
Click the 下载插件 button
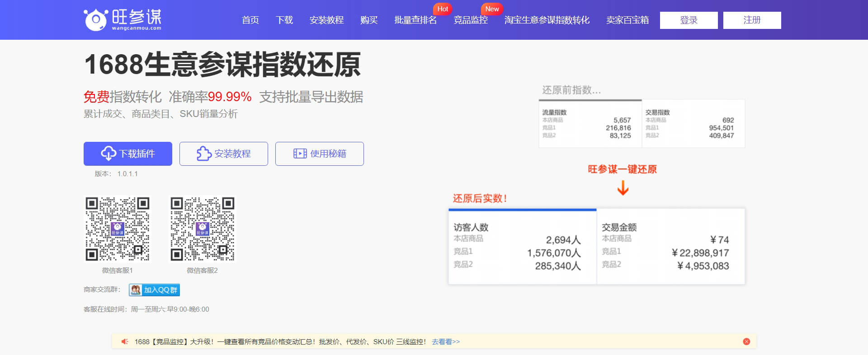point(128,154)
